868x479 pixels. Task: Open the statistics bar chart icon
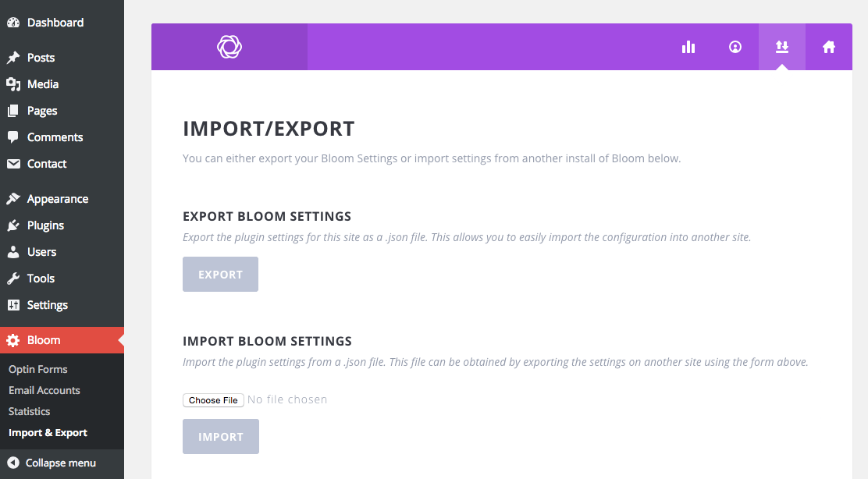tap(688, 47)
